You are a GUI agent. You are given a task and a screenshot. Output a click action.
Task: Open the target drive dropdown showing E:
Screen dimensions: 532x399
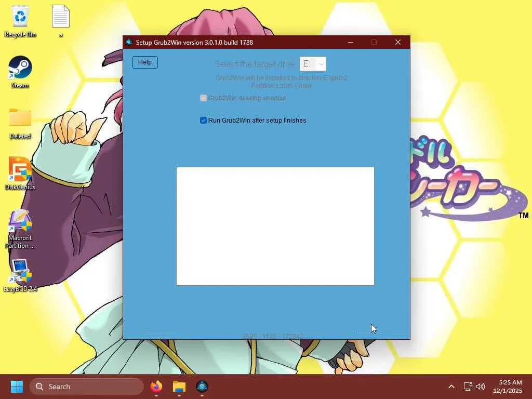click(313, 64)
